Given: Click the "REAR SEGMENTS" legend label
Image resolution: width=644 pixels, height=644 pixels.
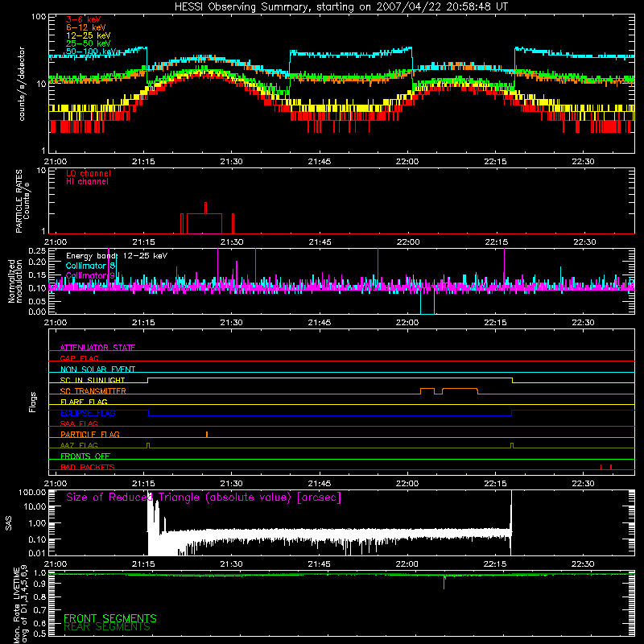Looking at the screenshot, I should point(107,627).
